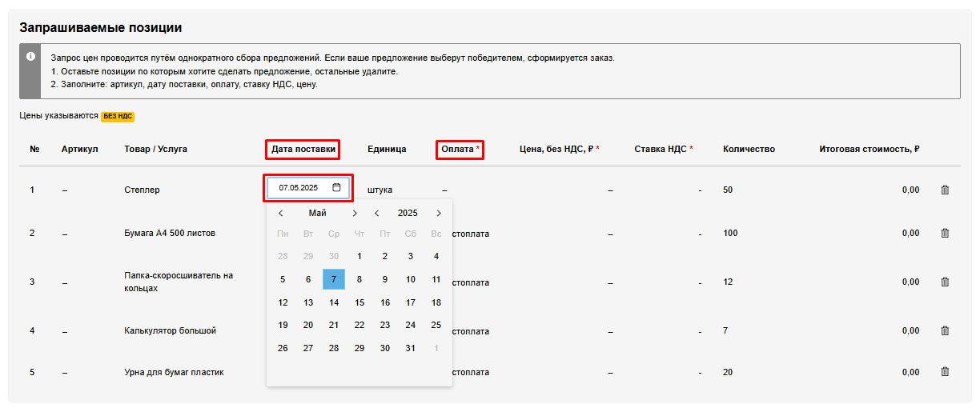Advance to next month after Май
Image resolution: width=980 pixels, height=408 pixels.
355,214
